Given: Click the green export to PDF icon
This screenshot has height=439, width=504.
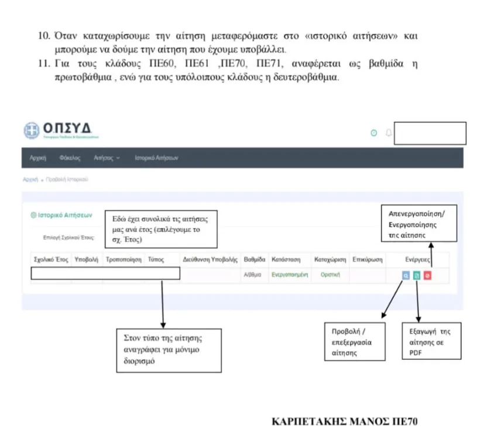Looking at the screenshot, I should (x=417, y=276).
